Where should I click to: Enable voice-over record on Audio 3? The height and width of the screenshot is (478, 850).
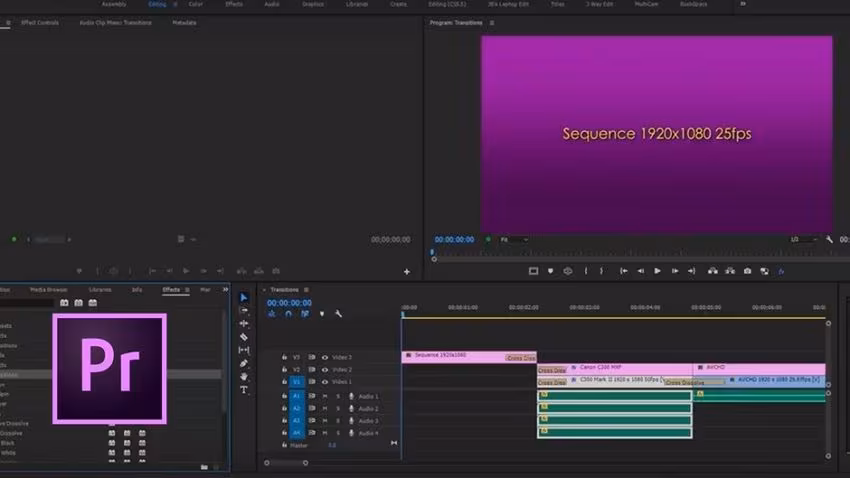(x=351, y=421)
